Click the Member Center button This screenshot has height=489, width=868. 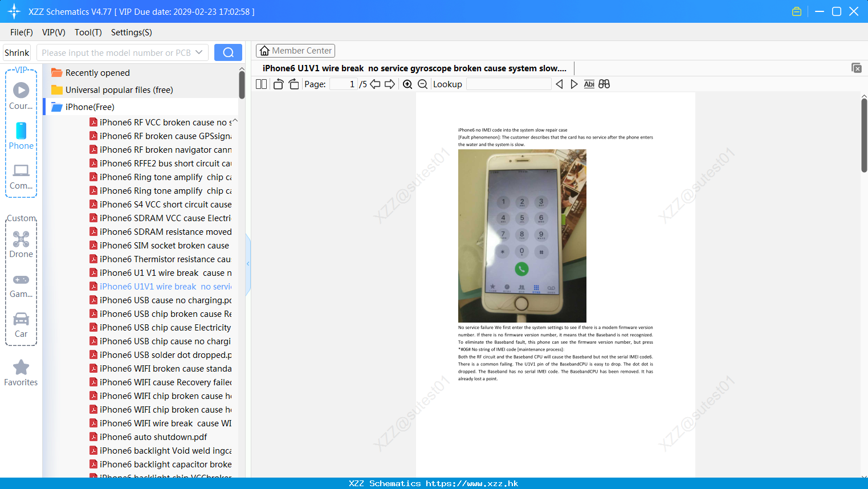pyautogui.click(x=295, y=51)
